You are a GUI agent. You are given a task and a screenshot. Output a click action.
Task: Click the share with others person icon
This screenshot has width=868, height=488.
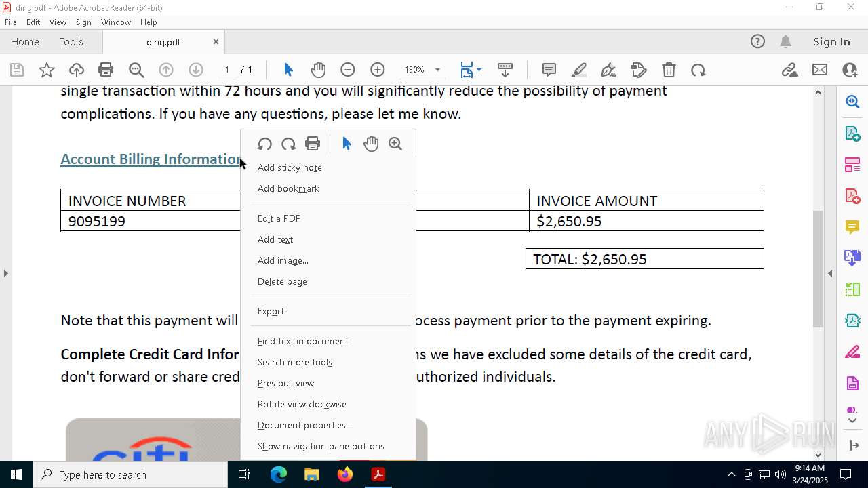point(850,70)
